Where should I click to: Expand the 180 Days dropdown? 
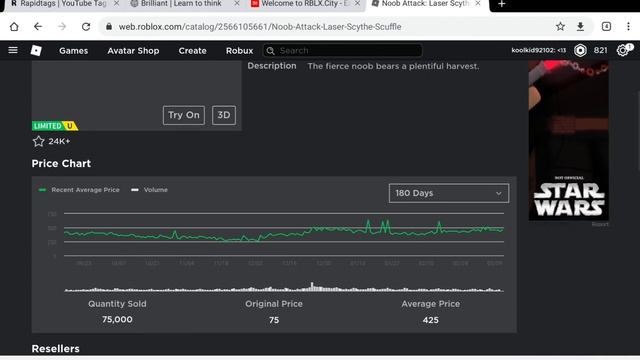449,193
